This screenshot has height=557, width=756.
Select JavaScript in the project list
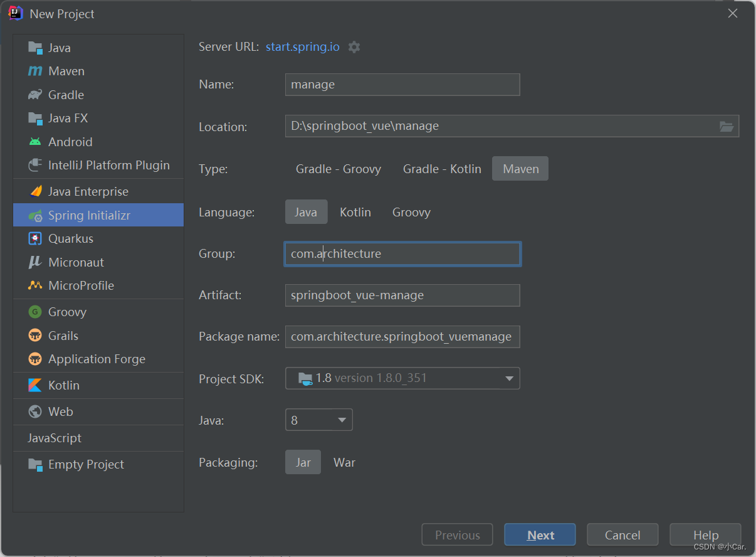(x=98, y=438)
